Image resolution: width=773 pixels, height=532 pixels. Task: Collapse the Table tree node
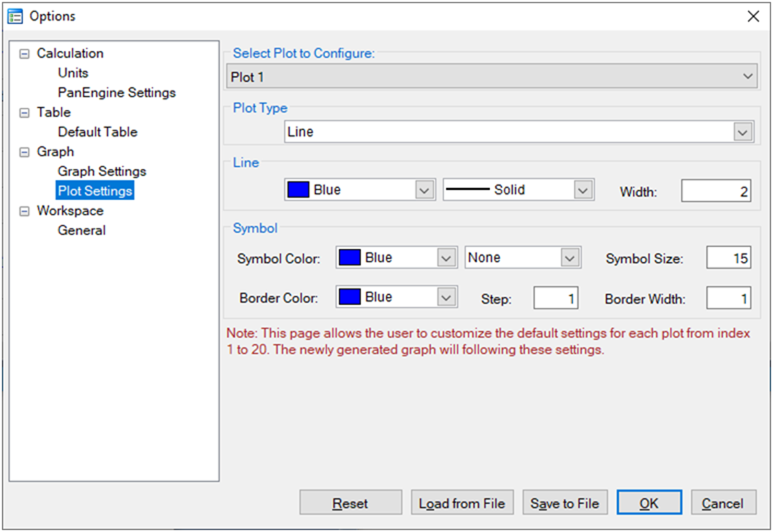click(24, 113)
